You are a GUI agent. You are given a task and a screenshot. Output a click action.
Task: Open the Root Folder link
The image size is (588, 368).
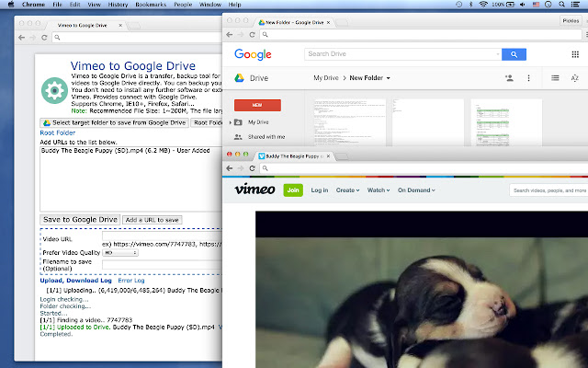click(57, 132)
